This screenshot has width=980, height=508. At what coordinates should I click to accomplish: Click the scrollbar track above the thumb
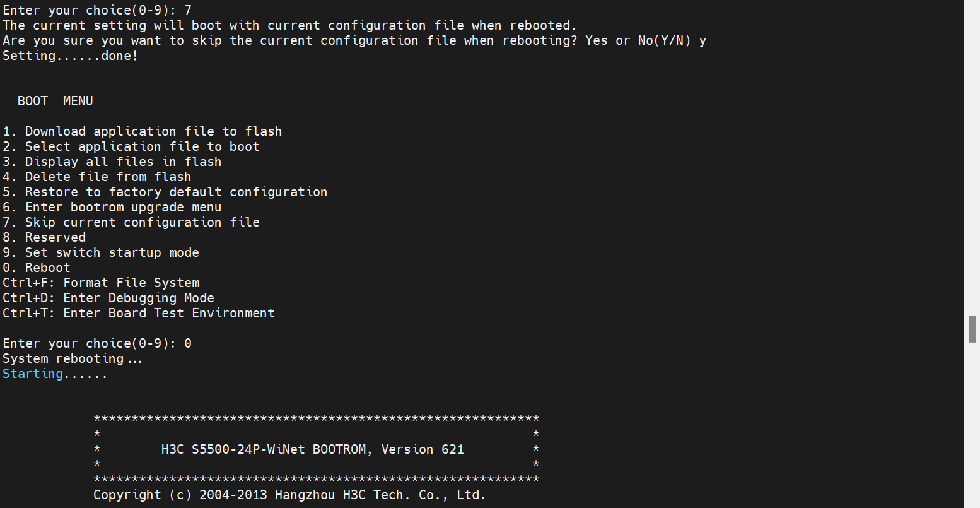pyautogui.click(x=972, y=158)
